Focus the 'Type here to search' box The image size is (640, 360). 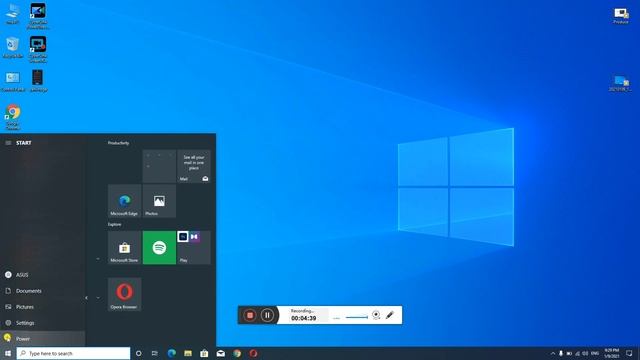tap(73, 353)
